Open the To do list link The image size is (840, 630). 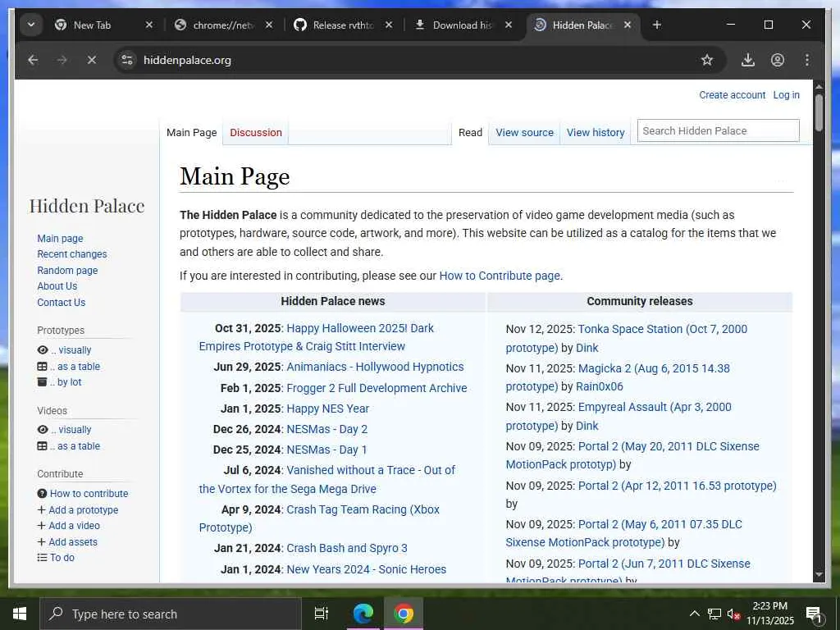coord(62,557)
